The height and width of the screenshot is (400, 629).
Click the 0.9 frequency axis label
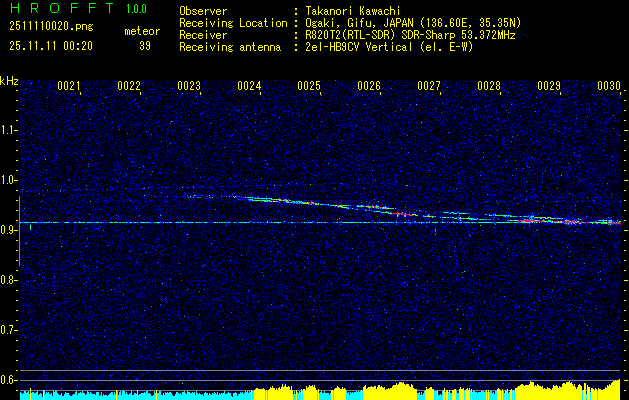click(x=9, y=229)
